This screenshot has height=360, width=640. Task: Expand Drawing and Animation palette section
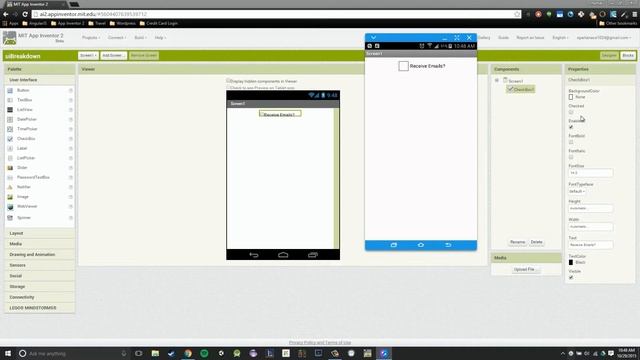pos(40,255)
